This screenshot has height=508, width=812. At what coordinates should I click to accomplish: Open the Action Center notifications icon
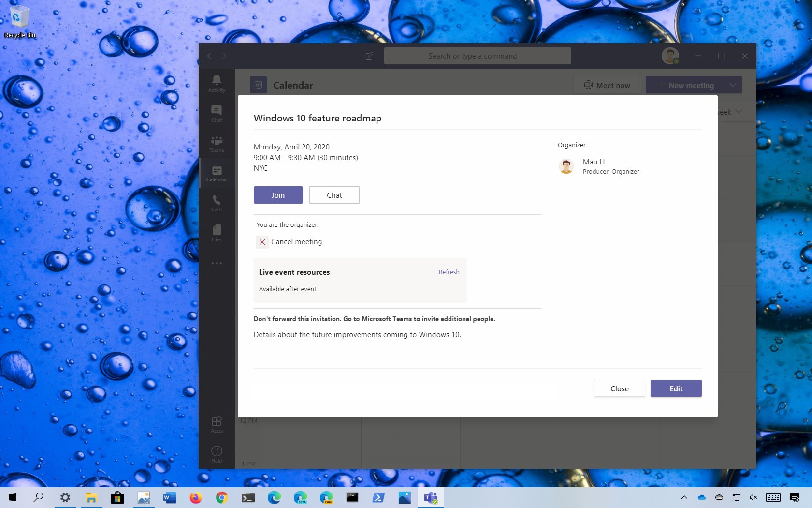[795, 497]
